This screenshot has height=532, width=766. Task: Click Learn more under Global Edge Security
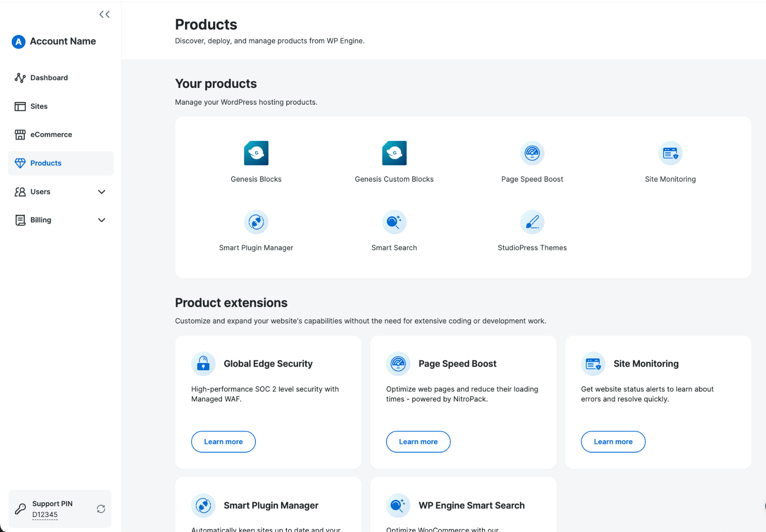[x=223, y=441]
